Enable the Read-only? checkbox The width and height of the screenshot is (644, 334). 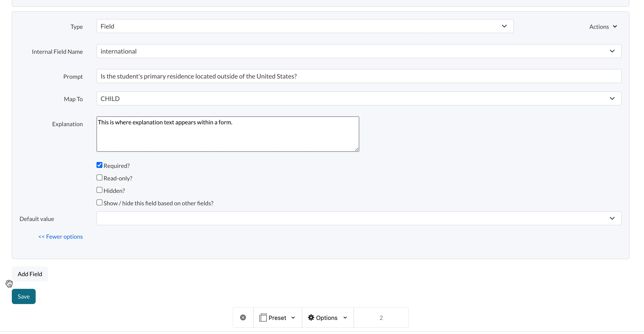[99, 177]
